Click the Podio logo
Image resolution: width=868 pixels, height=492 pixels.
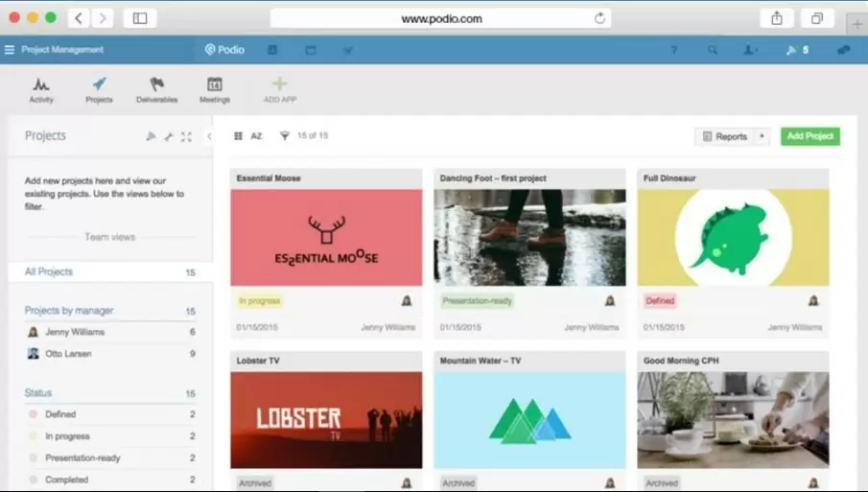pyautogui.click(x=224, y=50)
